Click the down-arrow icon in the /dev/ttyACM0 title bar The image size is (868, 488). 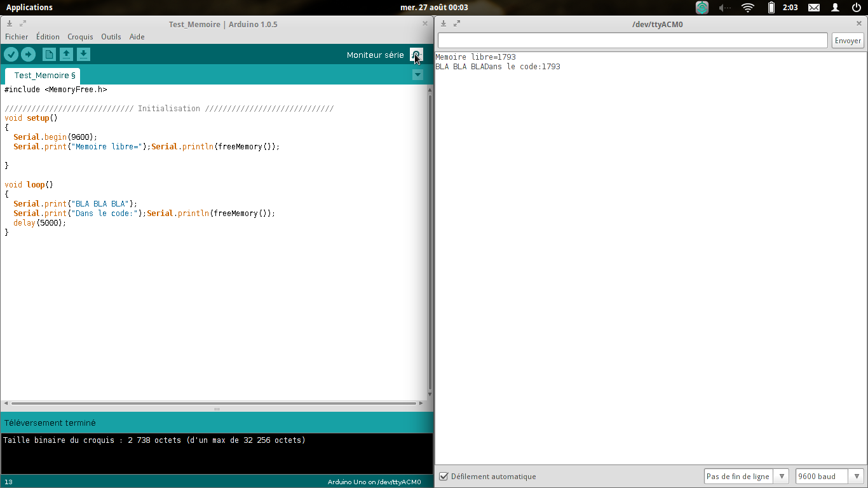pyautogui.click(x=444, y=24)
